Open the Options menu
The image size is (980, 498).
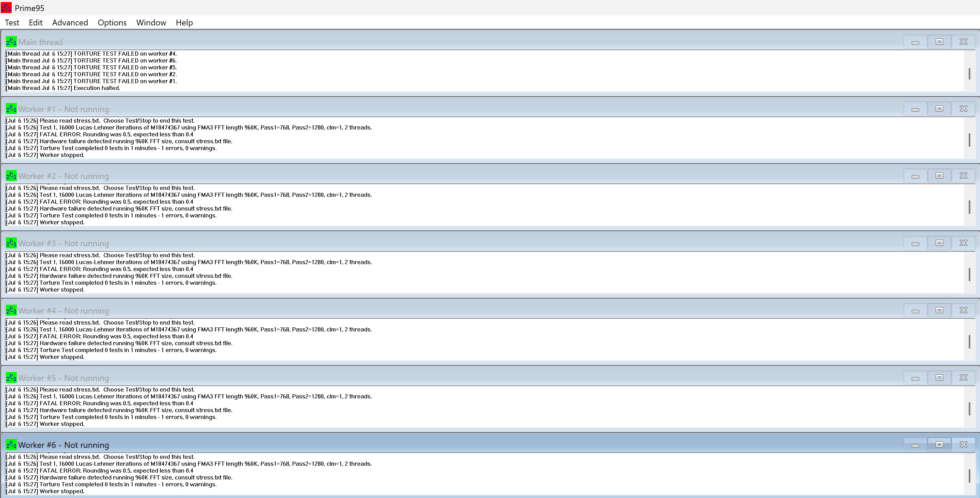pos(112,22)
